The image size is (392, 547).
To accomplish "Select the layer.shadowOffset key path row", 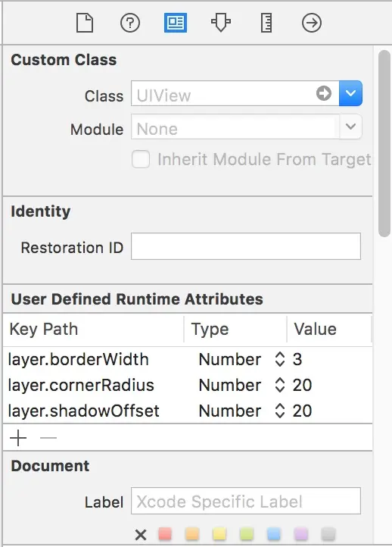I will (188, 411).
